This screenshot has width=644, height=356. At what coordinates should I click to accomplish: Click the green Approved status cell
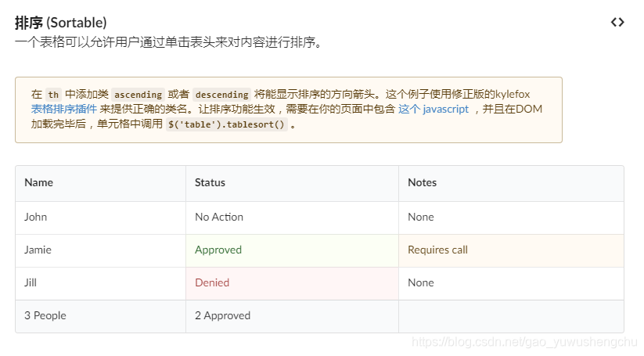pos(292,250)
